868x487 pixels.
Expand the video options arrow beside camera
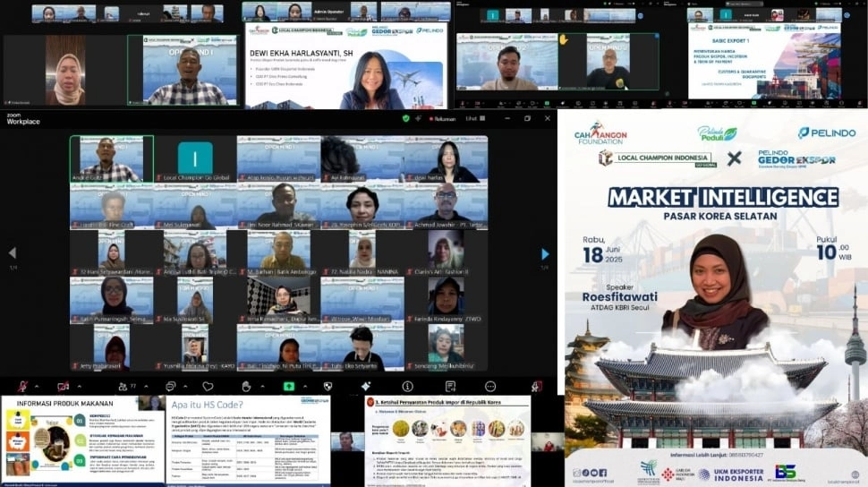point(81,386)
